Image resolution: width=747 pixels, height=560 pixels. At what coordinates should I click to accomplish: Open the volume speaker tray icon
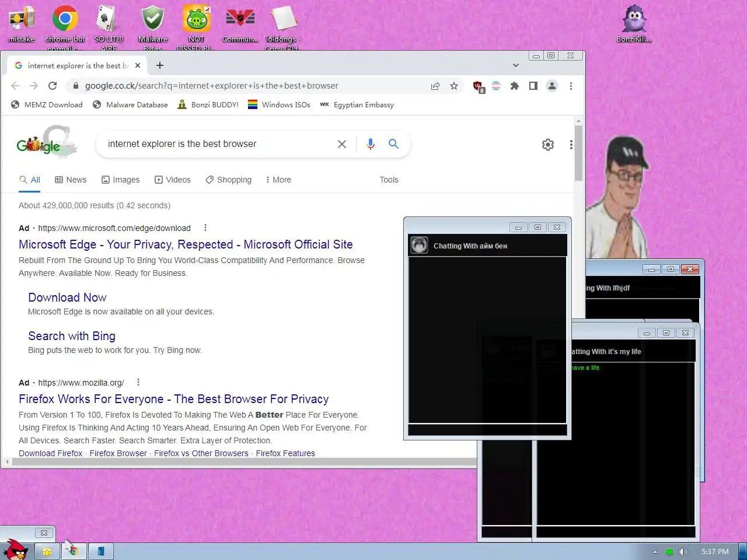click(x=683, y=552)
